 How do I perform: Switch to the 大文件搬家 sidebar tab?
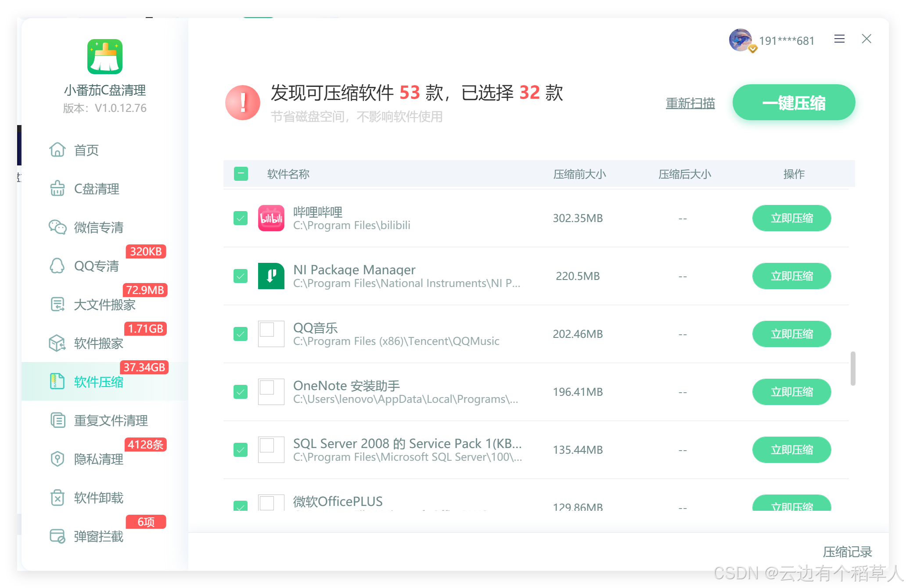tap(104, 305)
